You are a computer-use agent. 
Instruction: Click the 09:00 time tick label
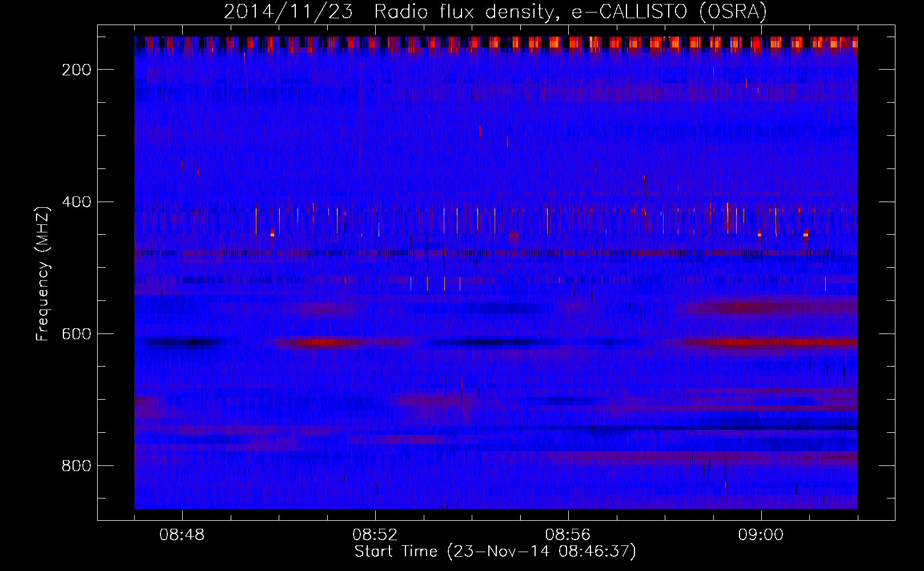(761, 535)
